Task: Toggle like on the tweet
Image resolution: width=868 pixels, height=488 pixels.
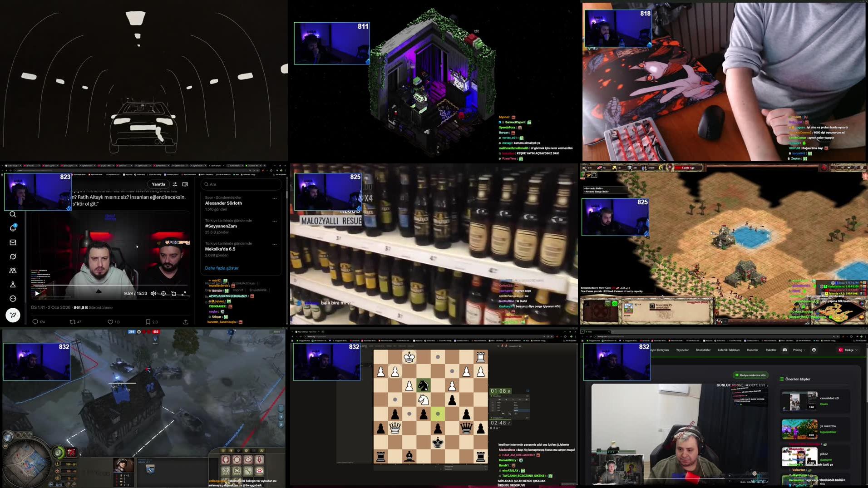Action: pyautogui.click(x=111, y=322)
